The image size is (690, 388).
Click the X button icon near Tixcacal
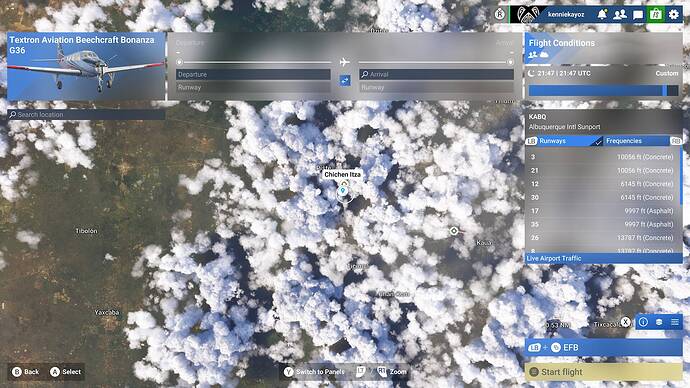(625, 322)
